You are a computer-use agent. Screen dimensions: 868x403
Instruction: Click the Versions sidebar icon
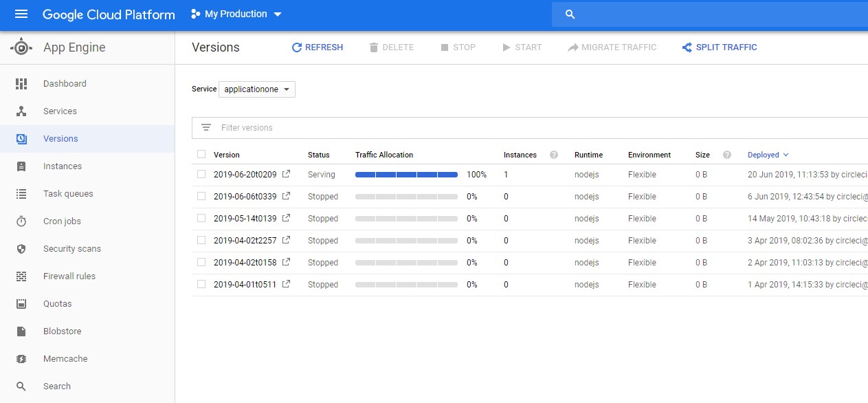click(21, 139)
